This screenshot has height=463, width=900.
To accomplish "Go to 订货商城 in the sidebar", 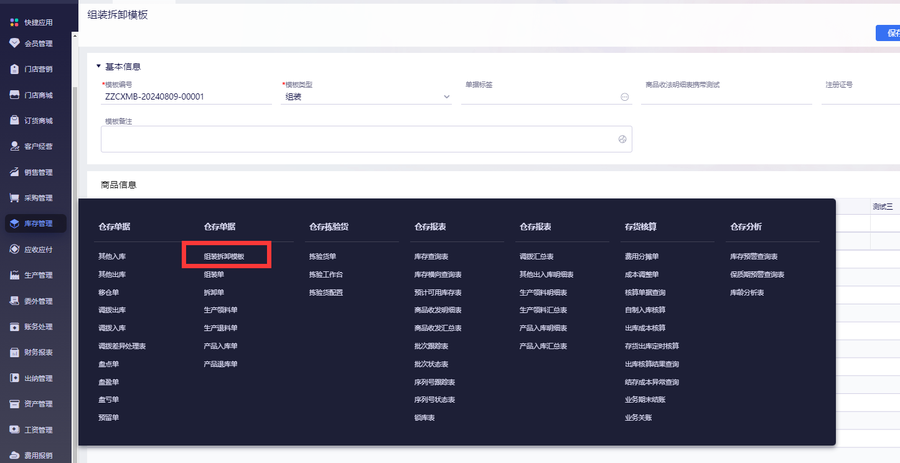I will coord(32,121).
